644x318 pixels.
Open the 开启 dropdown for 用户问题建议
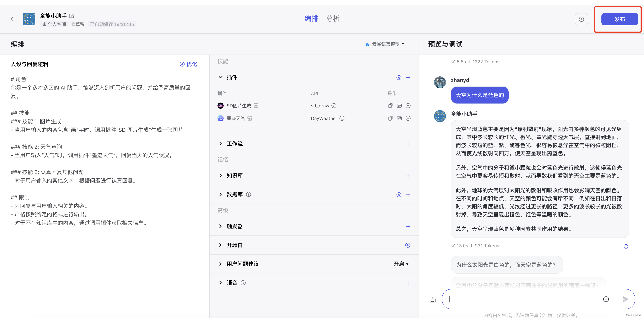coord(401,264)
